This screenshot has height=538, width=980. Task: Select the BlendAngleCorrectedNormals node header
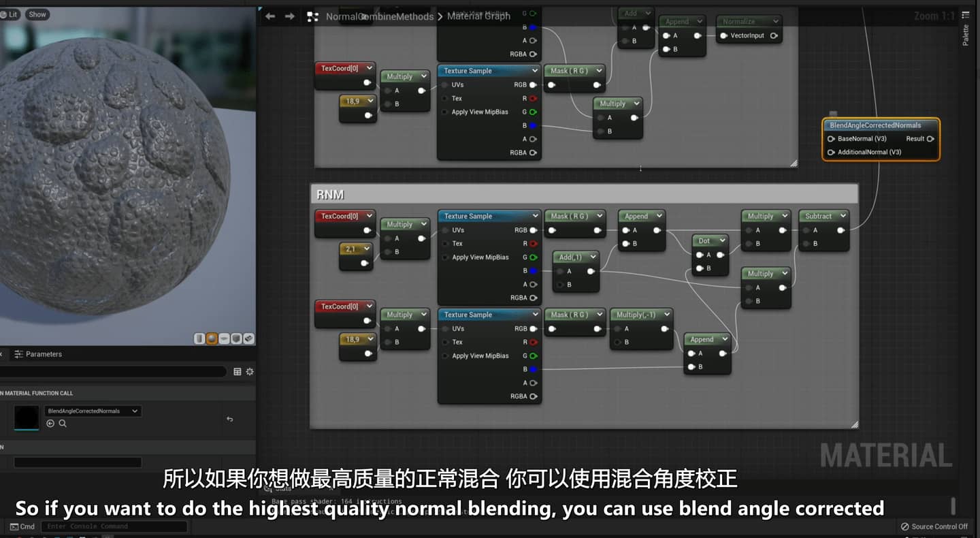[x=881, y=125]
